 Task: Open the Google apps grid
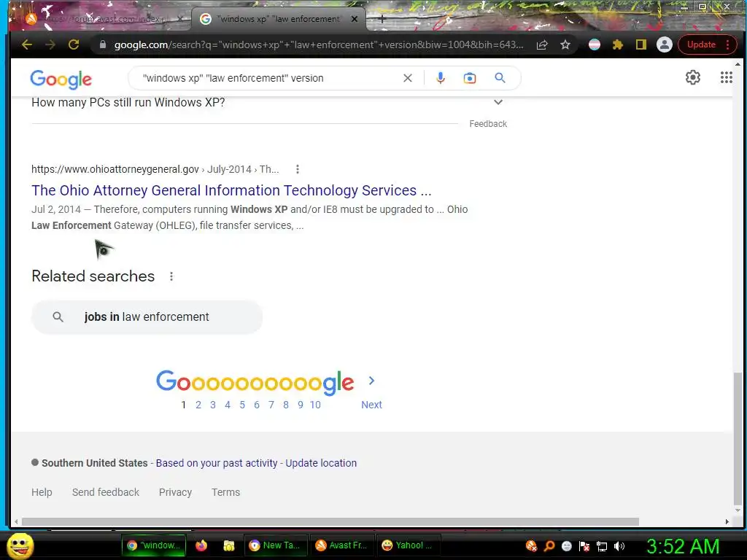[726, 77]
